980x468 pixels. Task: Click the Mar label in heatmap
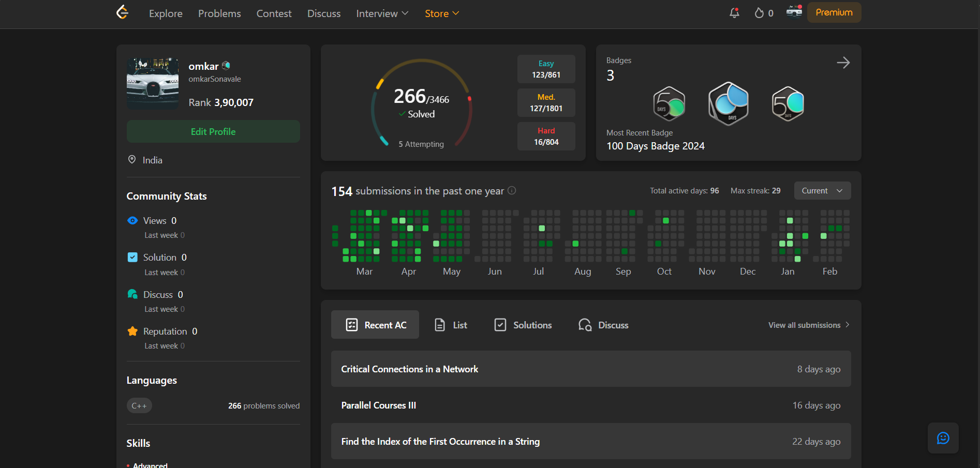364,271
